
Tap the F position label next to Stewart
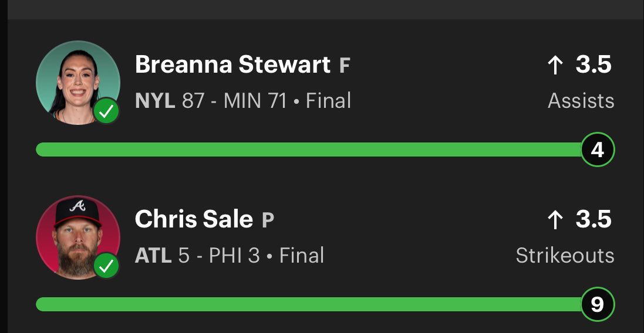[x=345, y=66]
